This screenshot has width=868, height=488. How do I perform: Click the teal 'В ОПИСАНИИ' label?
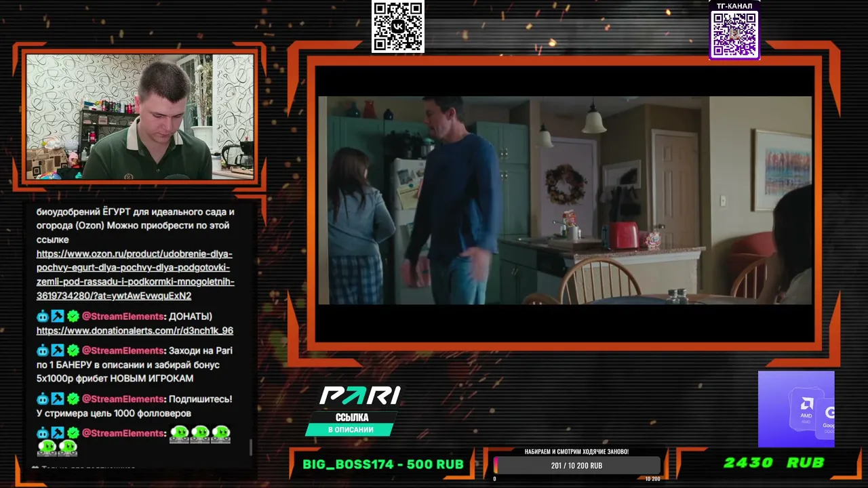tap(350, 430)
